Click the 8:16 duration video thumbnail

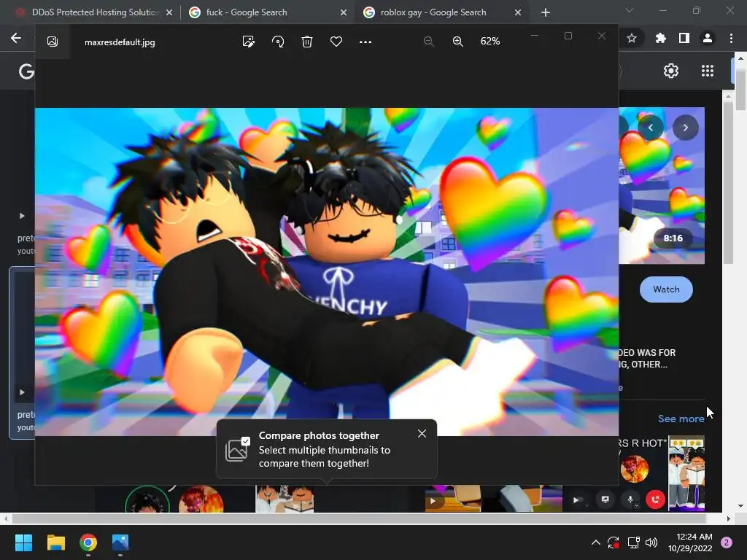(661, 186)
